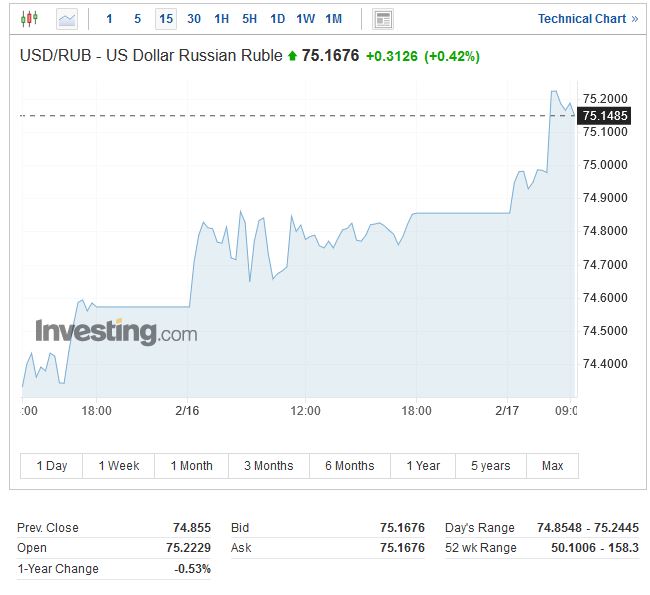Show the 1 Month time range
Screen dimensions: 650x595
coord(191,466)
